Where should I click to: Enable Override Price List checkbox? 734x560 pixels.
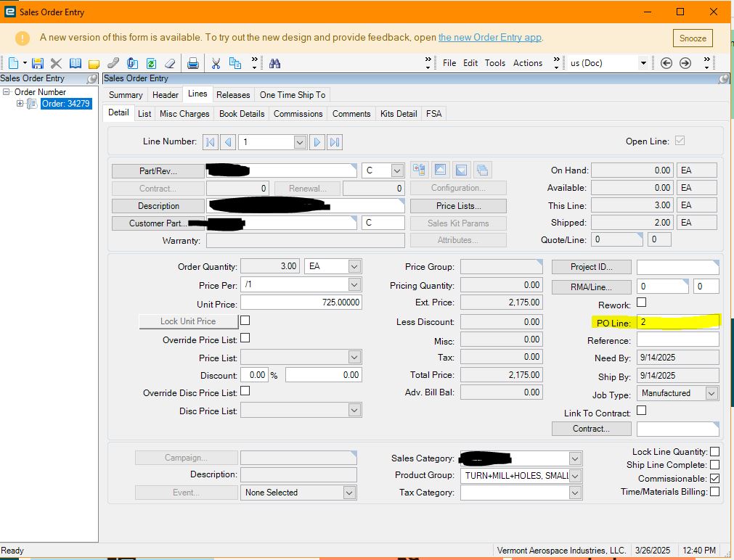(x=245, y=338)
